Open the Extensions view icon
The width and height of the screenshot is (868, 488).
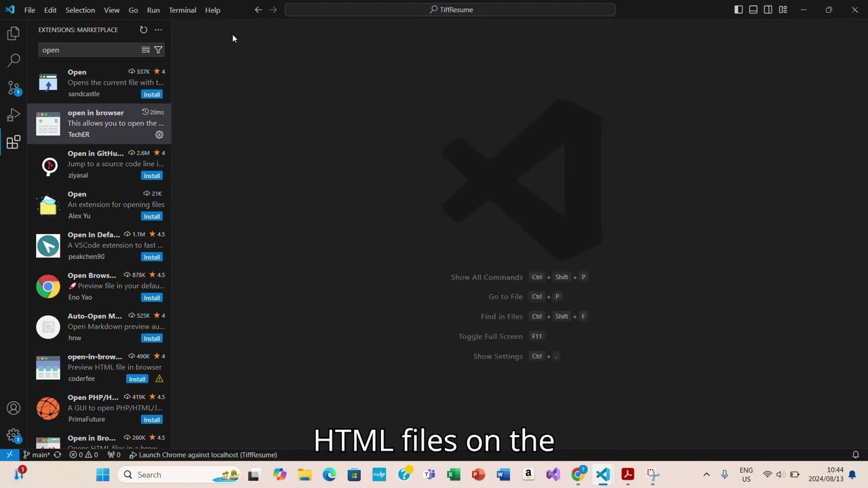(x=14, y=142)
